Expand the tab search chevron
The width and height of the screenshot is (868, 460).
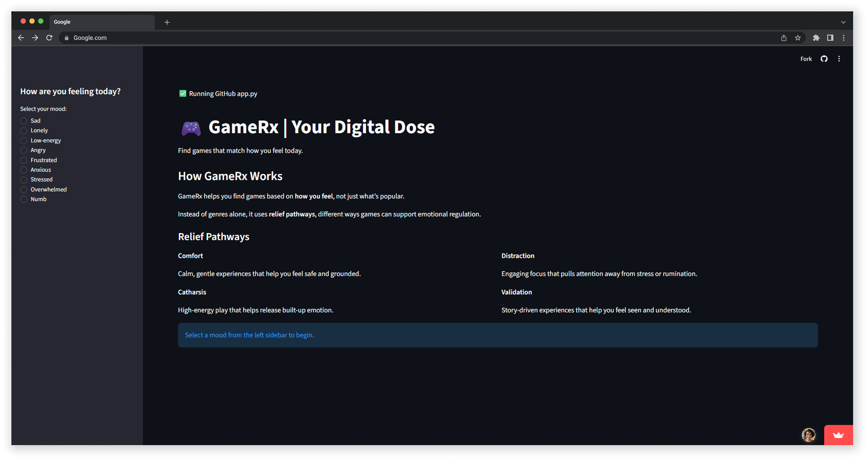(843, 22)
